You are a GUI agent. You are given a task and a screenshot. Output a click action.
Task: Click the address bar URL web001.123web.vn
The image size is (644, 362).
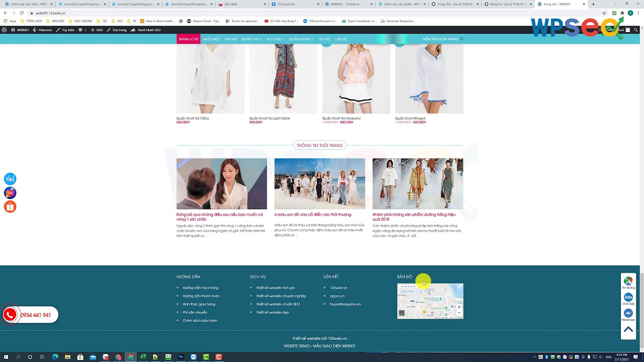point(50,13)
